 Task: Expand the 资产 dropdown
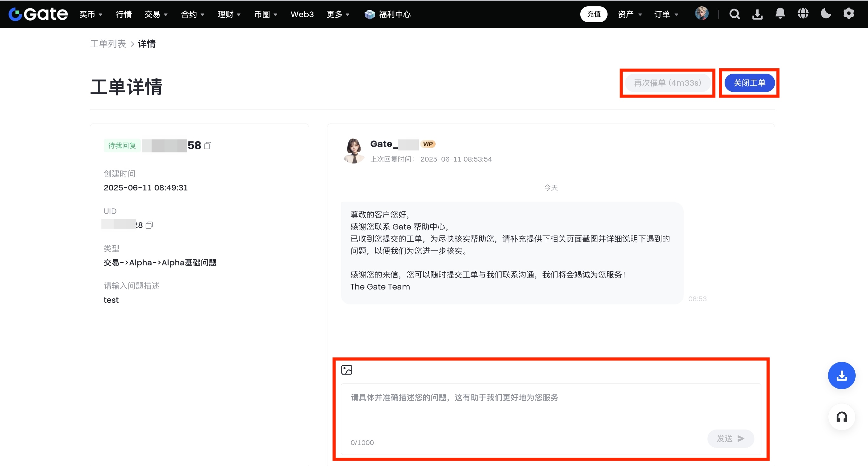tap(629, 14)
